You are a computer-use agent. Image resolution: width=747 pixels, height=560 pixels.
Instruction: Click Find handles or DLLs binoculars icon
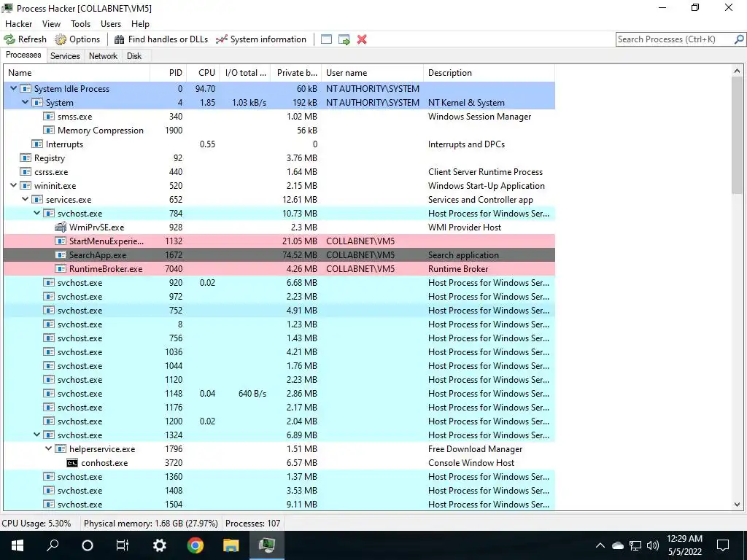pos(119,39)
